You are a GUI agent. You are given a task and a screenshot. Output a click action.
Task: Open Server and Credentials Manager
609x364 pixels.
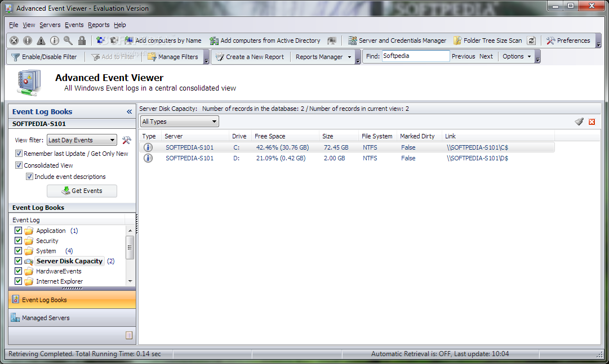coord(397,41)
